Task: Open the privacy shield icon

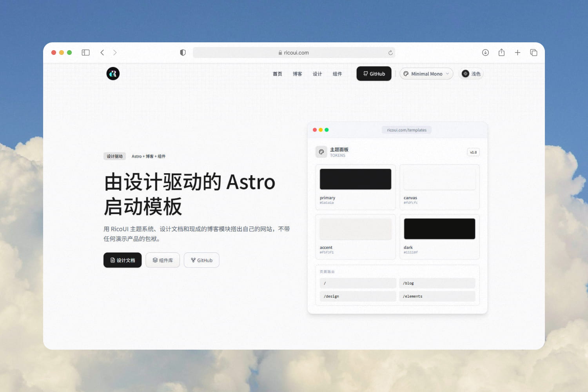Action: coord(183,53)
